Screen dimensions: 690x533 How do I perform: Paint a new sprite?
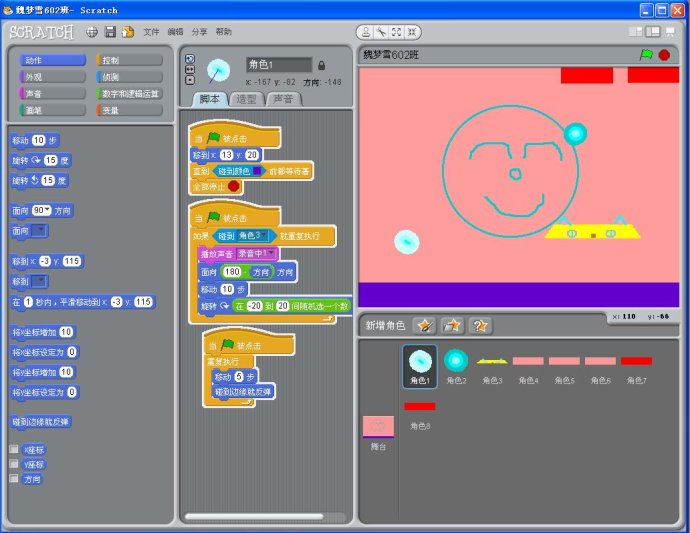click(x=425, y=326)
